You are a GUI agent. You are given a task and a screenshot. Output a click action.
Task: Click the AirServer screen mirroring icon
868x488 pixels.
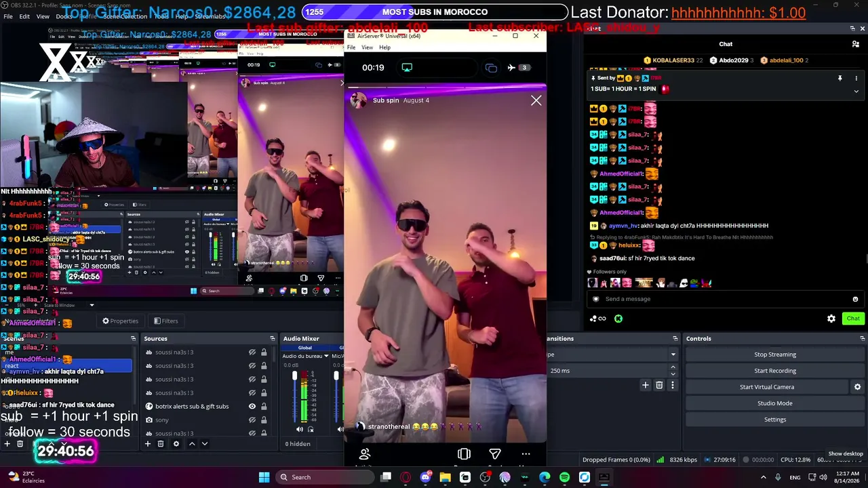tap(407, 67)
